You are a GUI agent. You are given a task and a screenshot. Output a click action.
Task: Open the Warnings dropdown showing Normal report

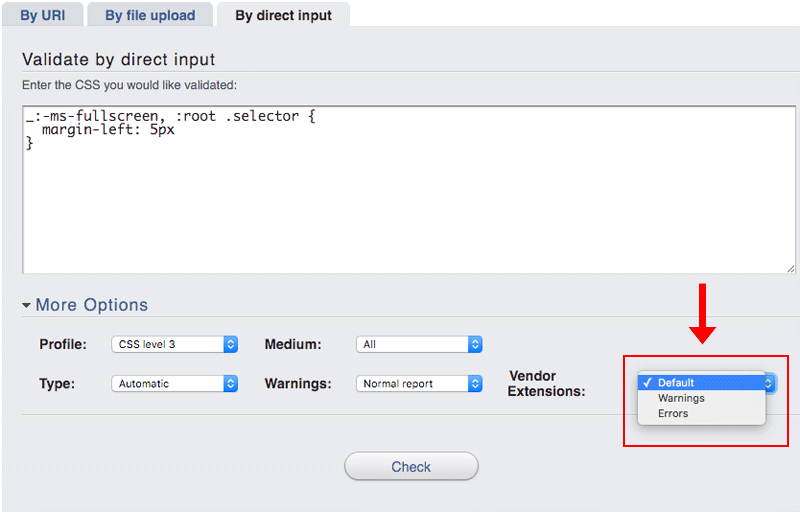coord(411,383)
